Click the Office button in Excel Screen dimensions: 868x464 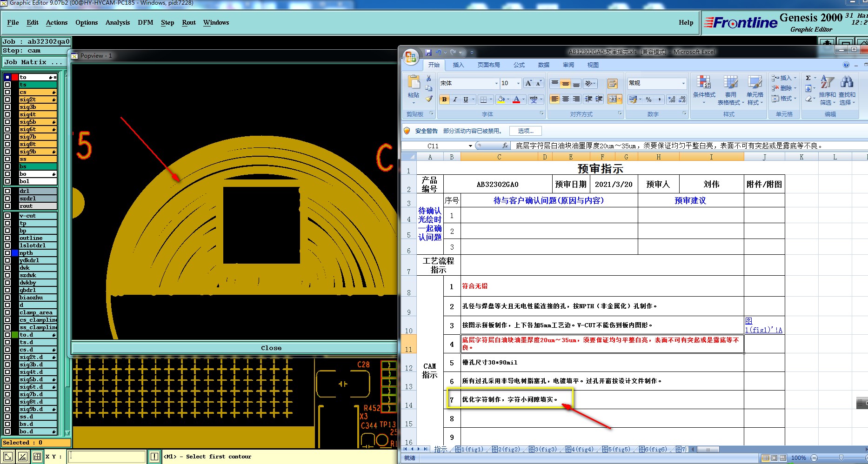point(410,57)
